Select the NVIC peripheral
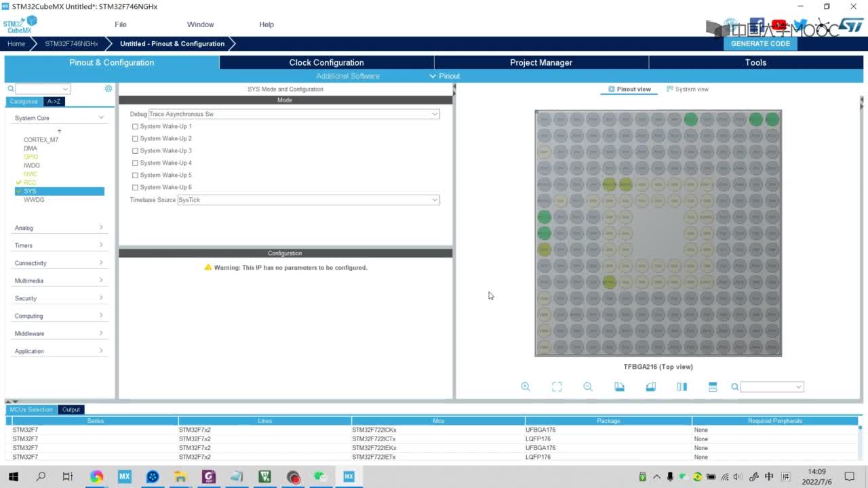The height and width of the screenshot is (488, 868). point(31,174)
